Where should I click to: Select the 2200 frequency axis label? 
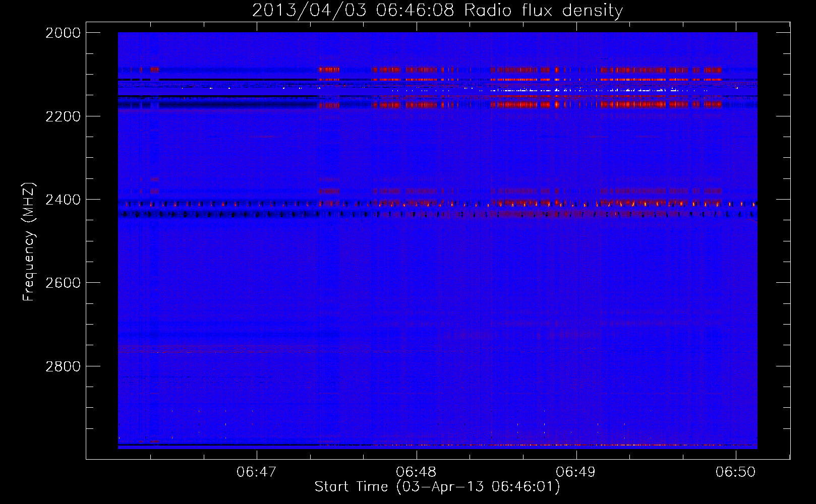(63, 116)
